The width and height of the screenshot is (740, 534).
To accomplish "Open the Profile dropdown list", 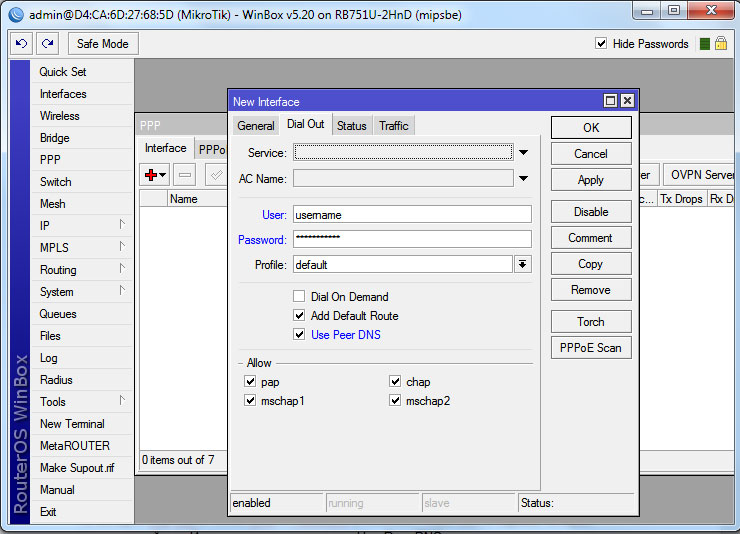I will pos(523,265).
